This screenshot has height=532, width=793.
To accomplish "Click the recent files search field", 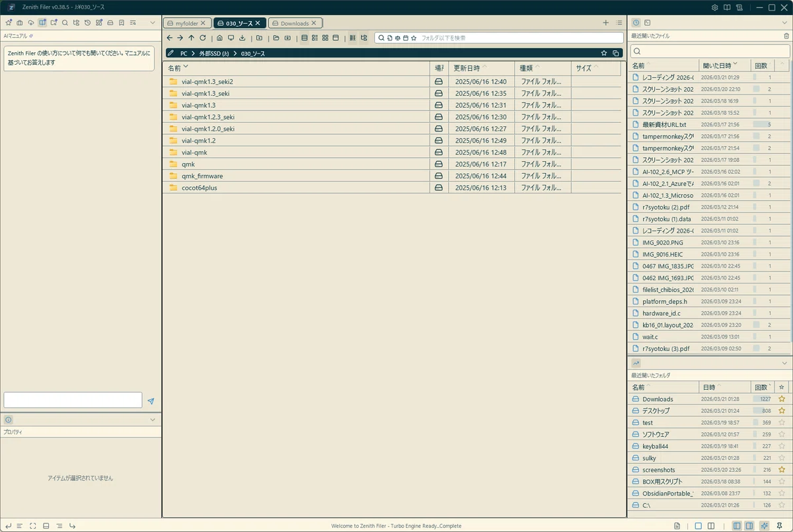I will coord(710,51).
